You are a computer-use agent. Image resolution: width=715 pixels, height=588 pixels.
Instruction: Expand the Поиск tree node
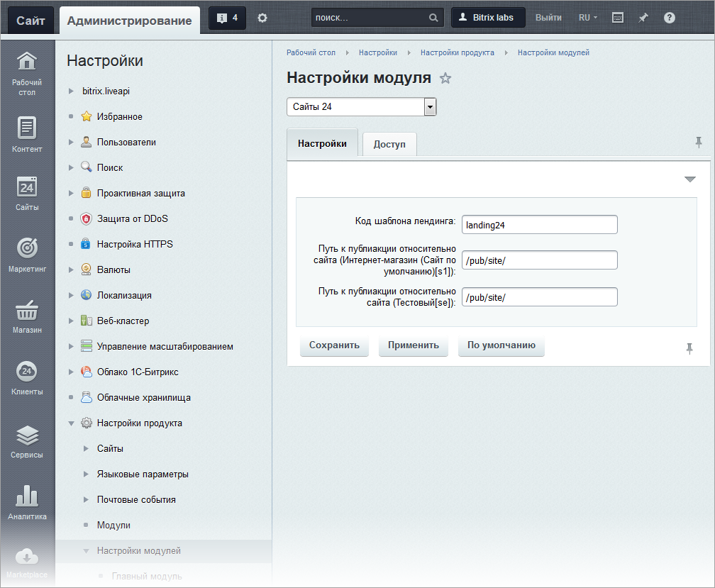[x=71, y=167]
